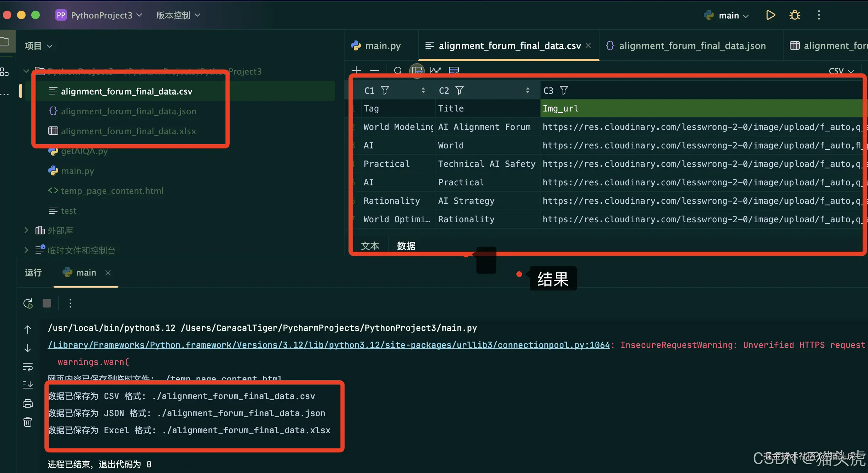Image resolution: width=868 pixels, height=473 pixels.
Task: Click the Rerun main icon in run panel
Action: 28,304
